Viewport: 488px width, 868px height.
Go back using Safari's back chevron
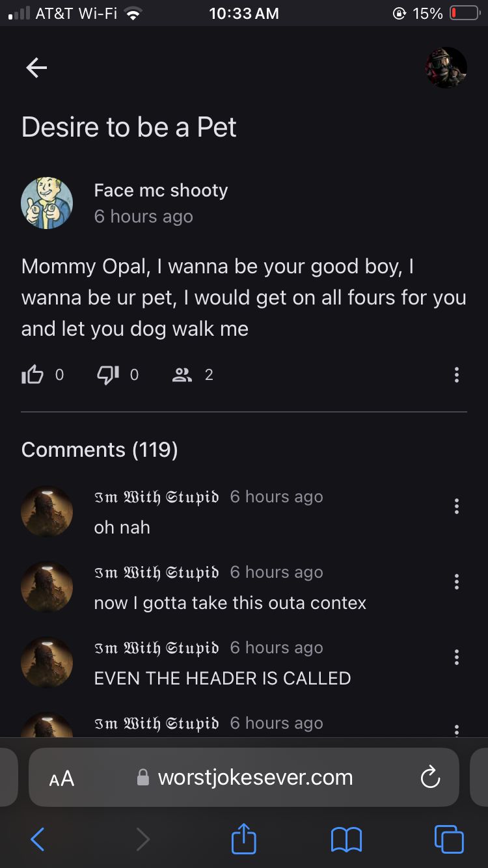[x=38, y=839]
